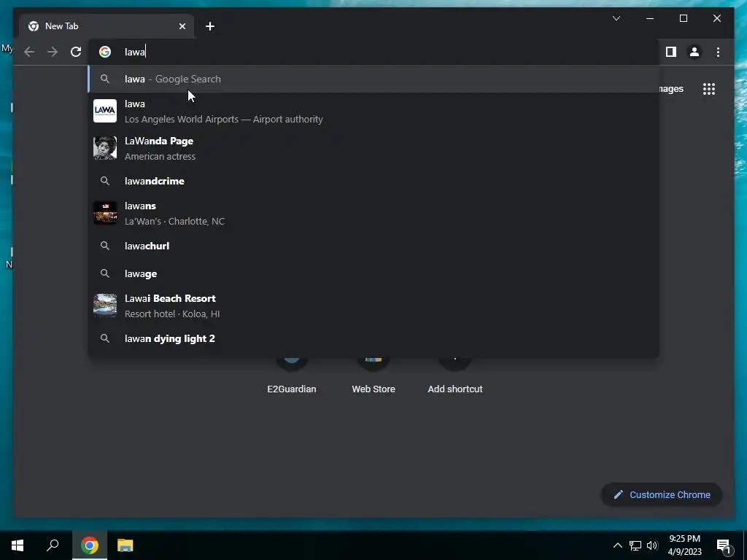The height and width of the screenshot is (560, 747).
Task: Click the network status tray icon
Action: pyautogui.click(x=635, y=545)
